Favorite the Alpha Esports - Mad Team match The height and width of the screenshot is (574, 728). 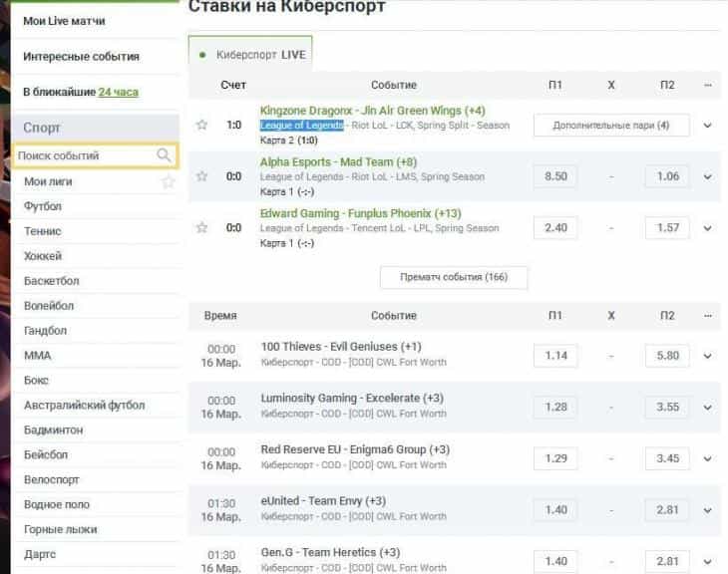[x=202, y=176]
